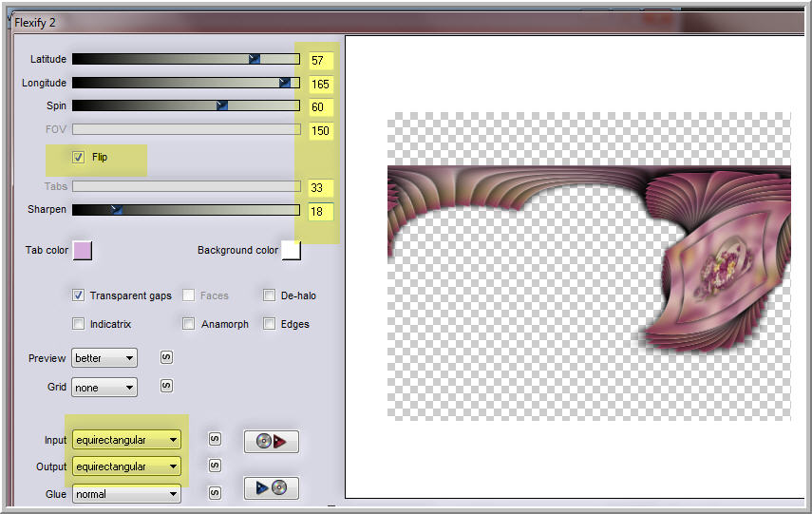Click the blue-arrow-then-disc button
The height and width of the screenshot is (514, 812).
point(272,487)
